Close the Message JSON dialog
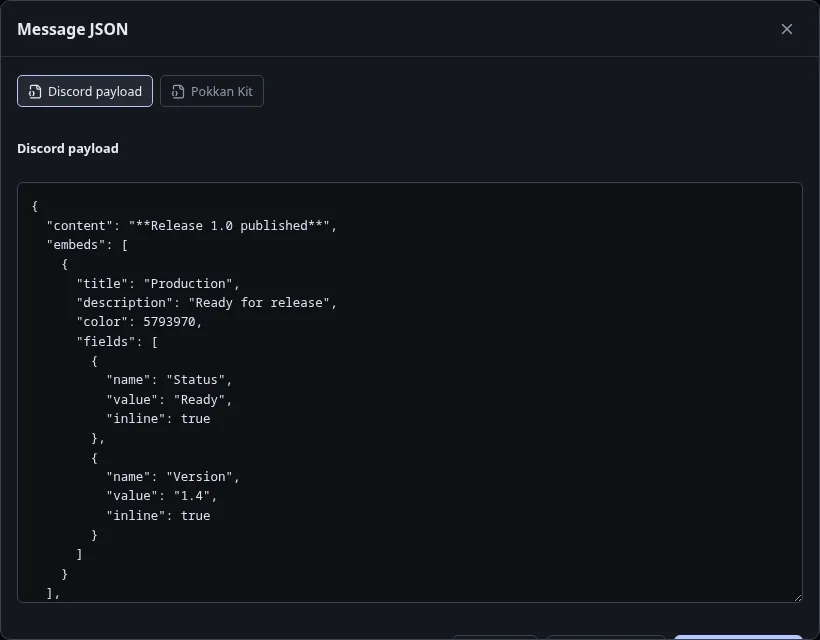The height and width of the screenshot is (640, 820). coord(787,29)
